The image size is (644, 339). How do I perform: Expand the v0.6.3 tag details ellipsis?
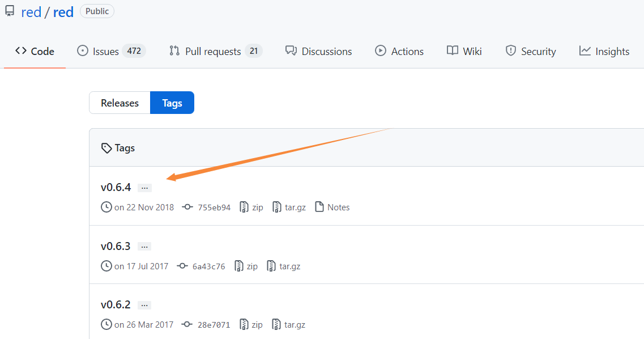tap(144, 247)
